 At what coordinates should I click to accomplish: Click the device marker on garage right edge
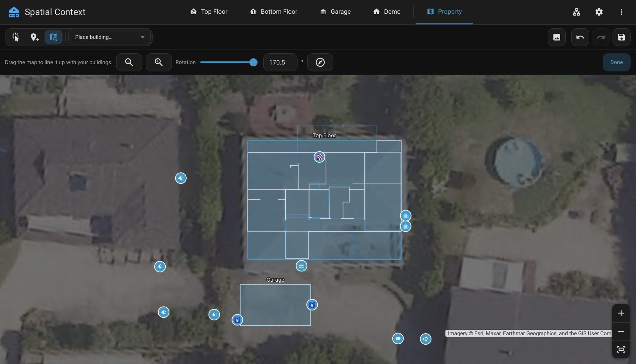pos(312,305)
